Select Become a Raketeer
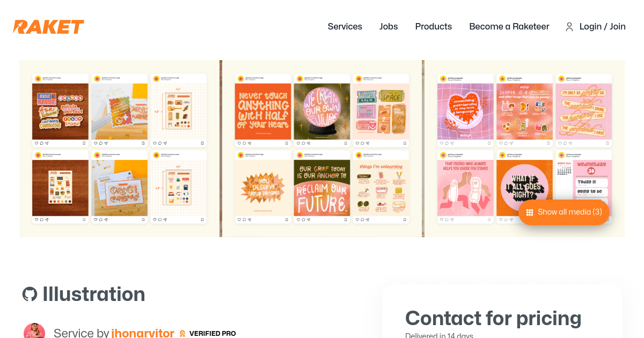This screenshot has height=338, width=644. (x=509, y=26)
